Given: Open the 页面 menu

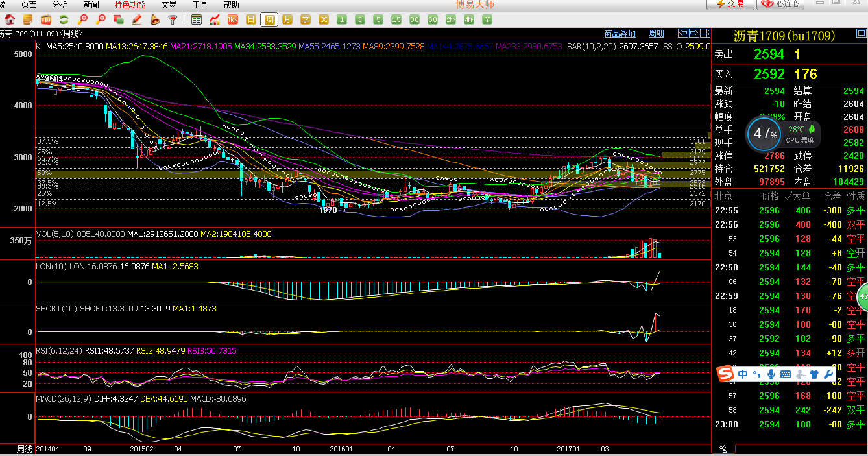Looking at the screenshot, I should pyautogui.click(x=29, y=5).
